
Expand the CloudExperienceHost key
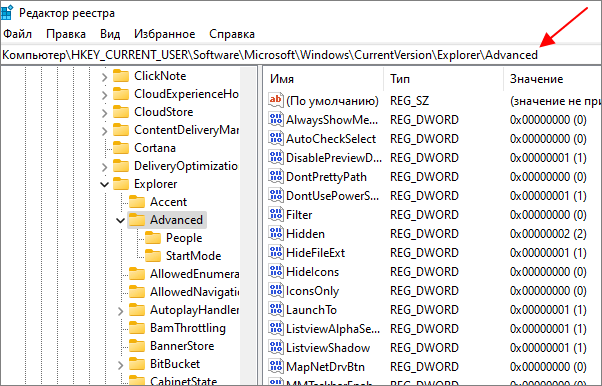[104, 94]
